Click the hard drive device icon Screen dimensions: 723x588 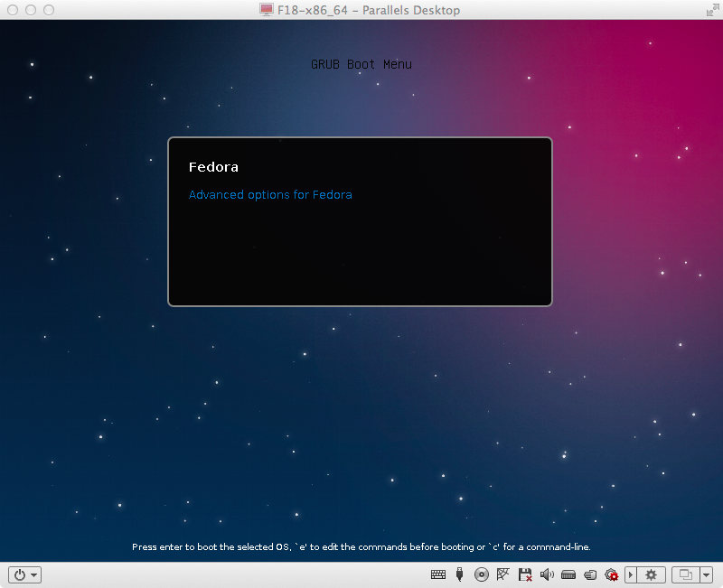[568, 574]
